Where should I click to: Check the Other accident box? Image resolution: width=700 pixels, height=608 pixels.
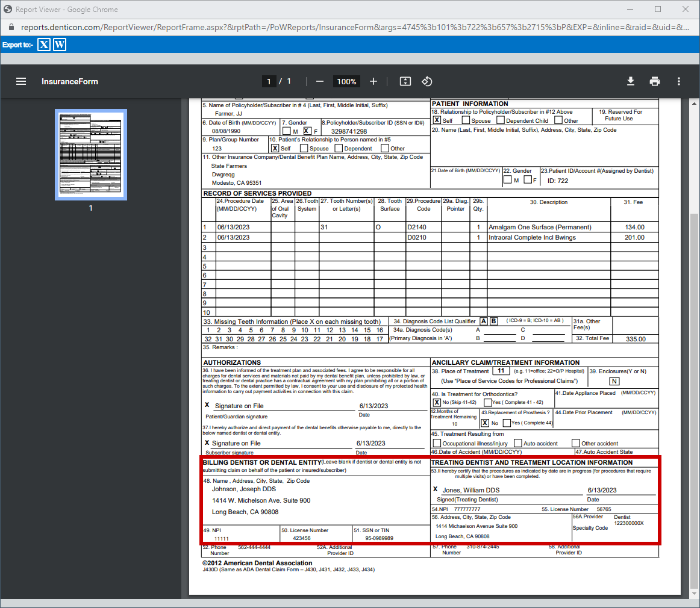pyautogui.click(x=576, y=443)
